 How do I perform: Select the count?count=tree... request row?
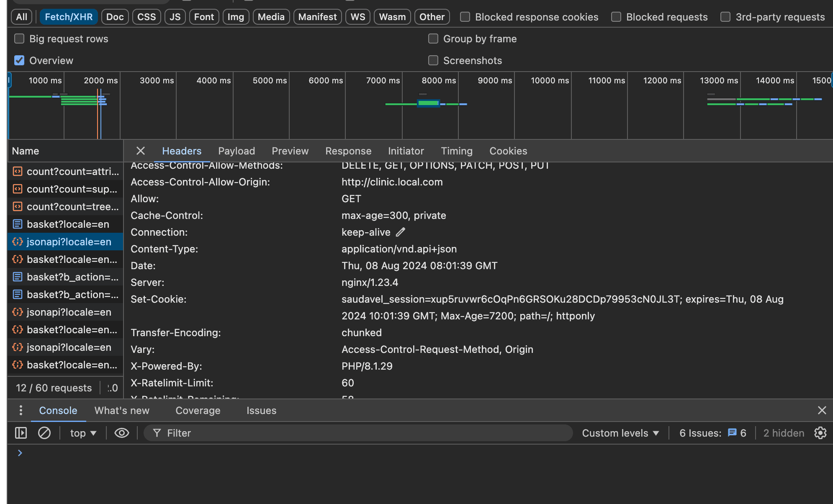coord(66,206)
